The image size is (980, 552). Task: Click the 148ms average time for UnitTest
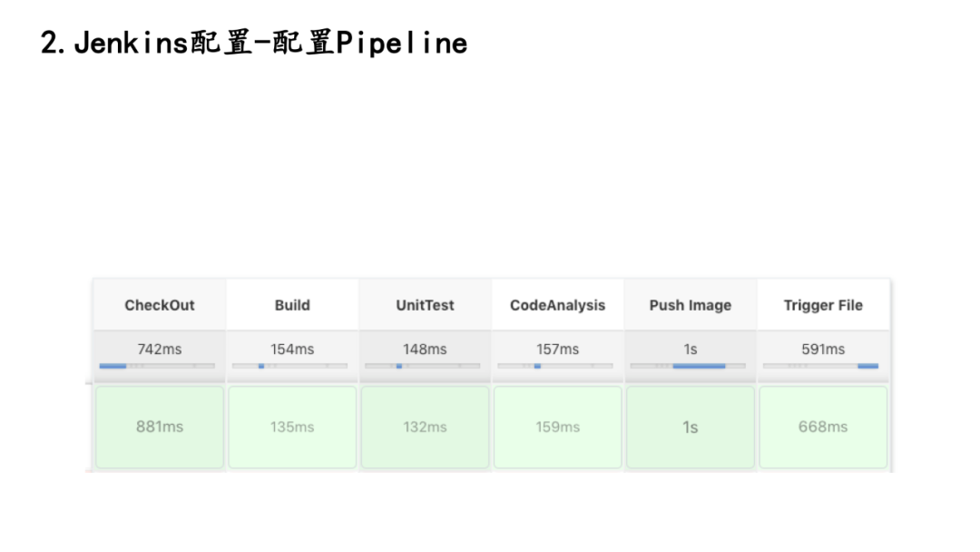pyautogui.click(x=425, y=349)
